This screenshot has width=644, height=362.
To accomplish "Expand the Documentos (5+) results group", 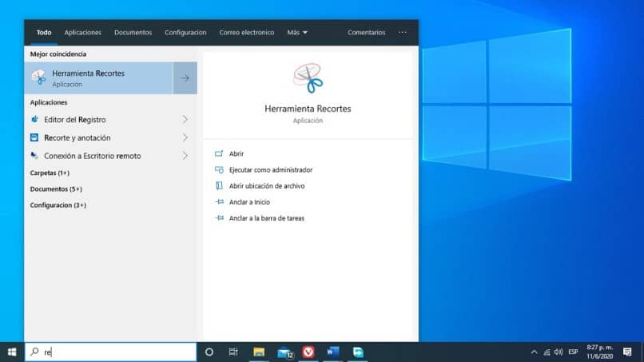I will [x=56, y=189].
